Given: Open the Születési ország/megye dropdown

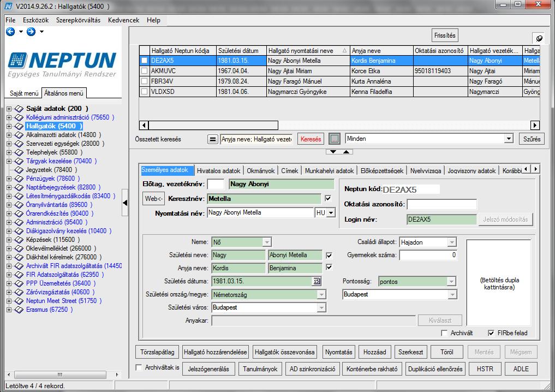Looking at the screenshot, I should coord(321,295).
